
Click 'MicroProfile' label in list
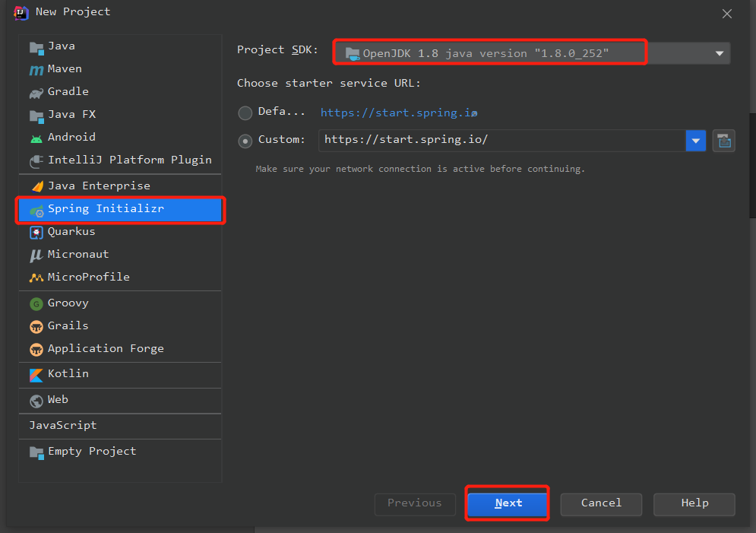pyautogui.click(x=89, y=277)
